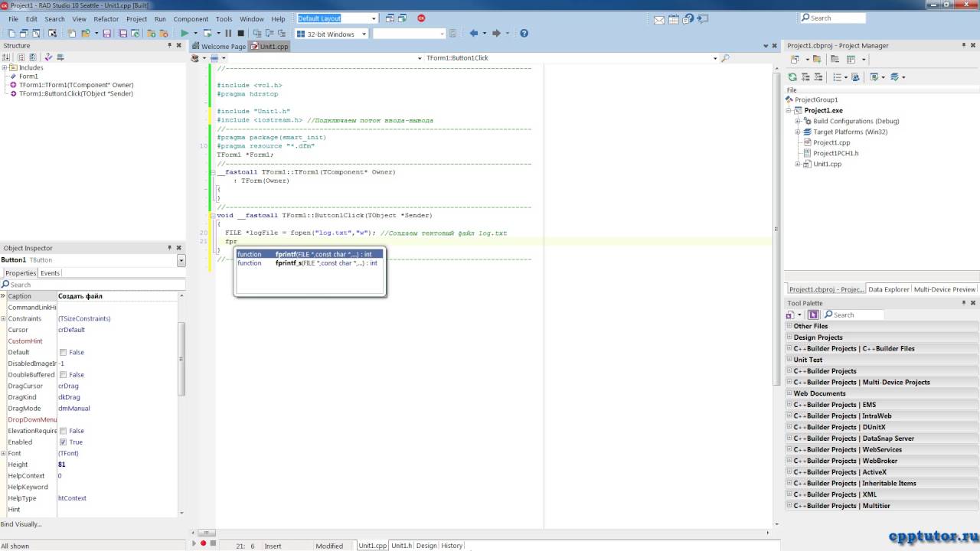
Task: Open the Button1 TButton component selector dropdown
Action: (181, 261)
